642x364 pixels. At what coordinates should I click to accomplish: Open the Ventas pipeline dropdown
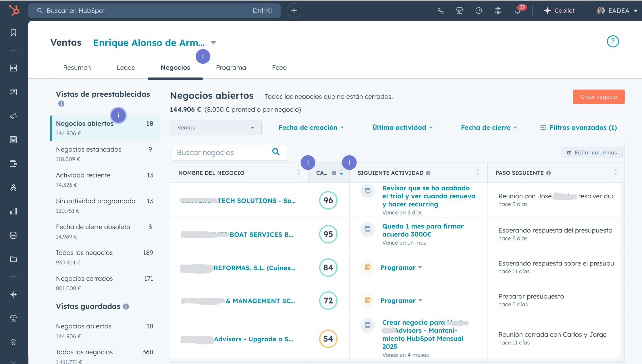tap(215, 128)
